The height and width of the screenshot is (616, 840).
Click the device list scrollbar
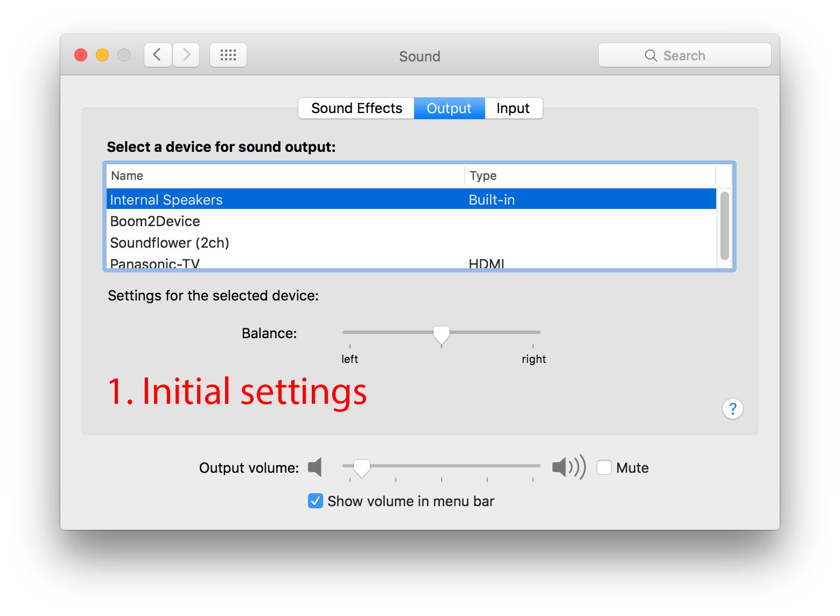coord(725,226)
